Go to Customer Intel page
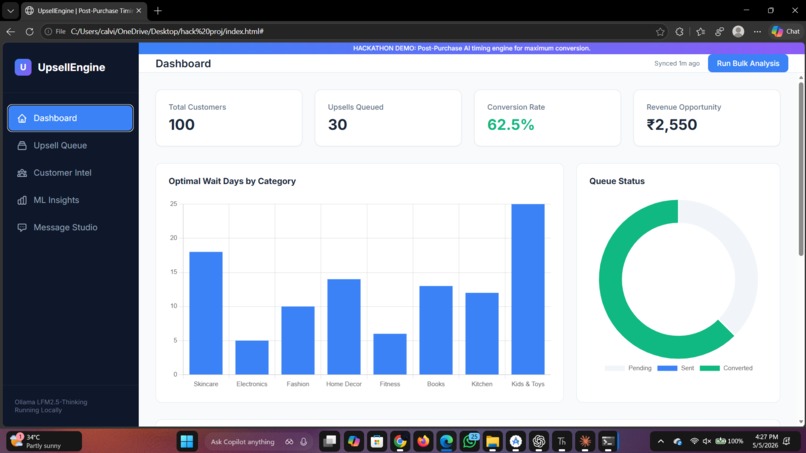 70,173
